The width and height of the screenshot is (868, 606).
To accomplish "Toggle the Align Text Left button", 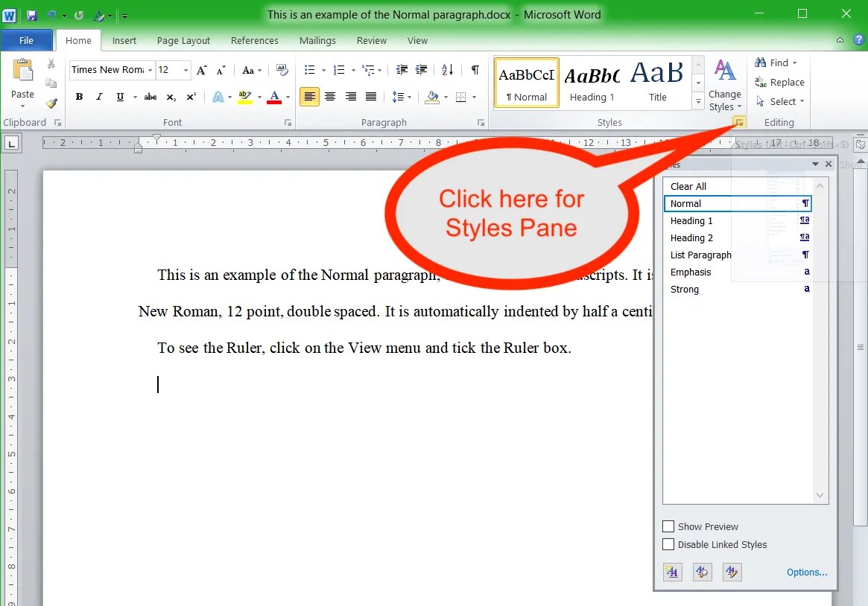I will click(309, 97).
